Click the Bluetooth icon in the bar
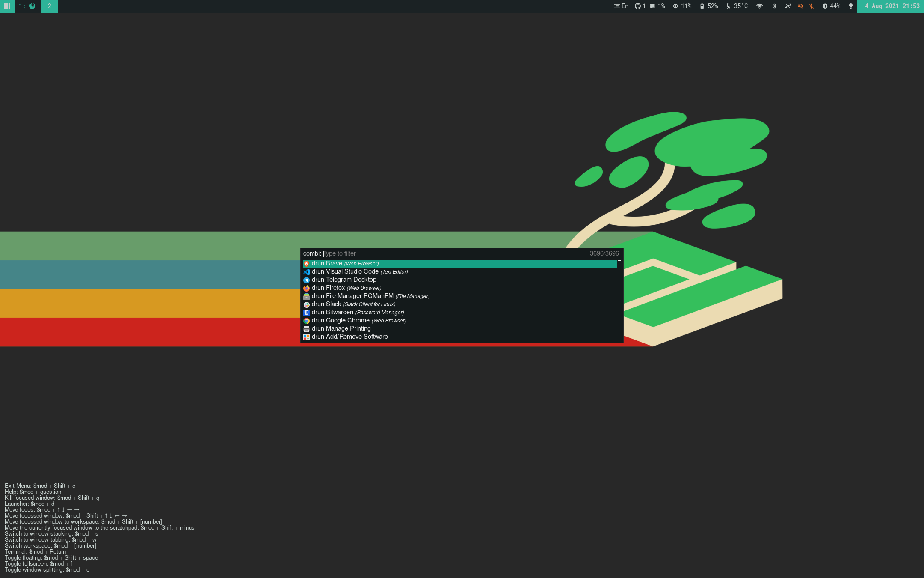This screenshot has width=924, height=578. coord(774,6)
